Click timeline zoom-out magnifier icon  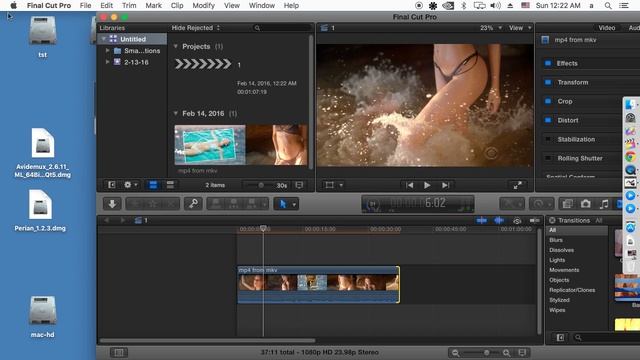(455, 353)
